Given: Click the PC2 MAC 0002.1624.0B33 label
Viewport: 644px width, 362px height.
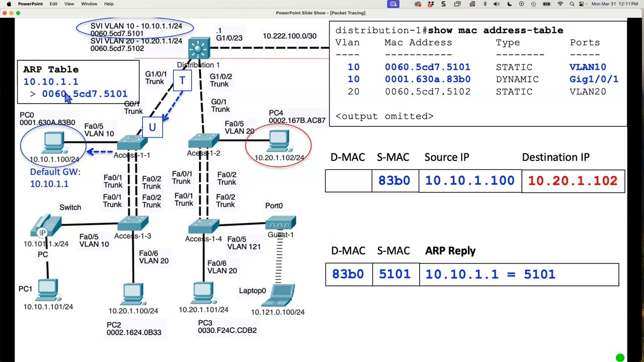Looking at the screenshot, I should point(134,332).
